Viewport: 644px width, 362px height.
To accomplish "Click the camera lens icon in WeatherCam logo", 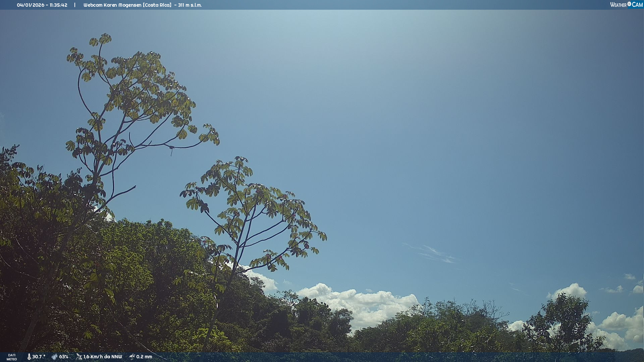I will point(629,4).
